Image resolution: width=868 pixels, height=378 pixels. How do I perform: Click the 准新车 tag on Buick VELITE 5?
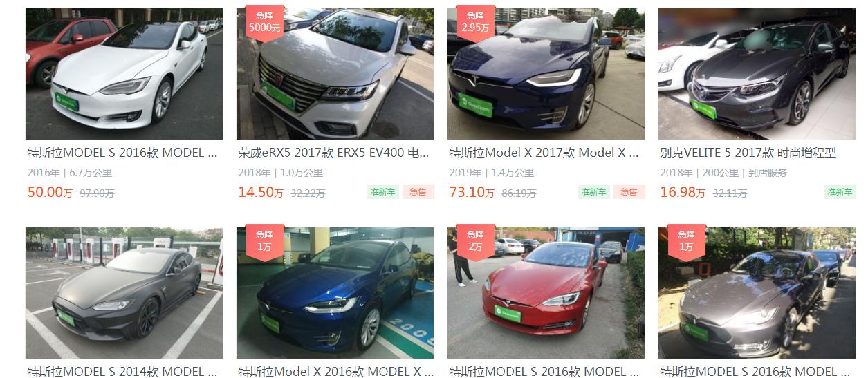click(x=840, y=192)
